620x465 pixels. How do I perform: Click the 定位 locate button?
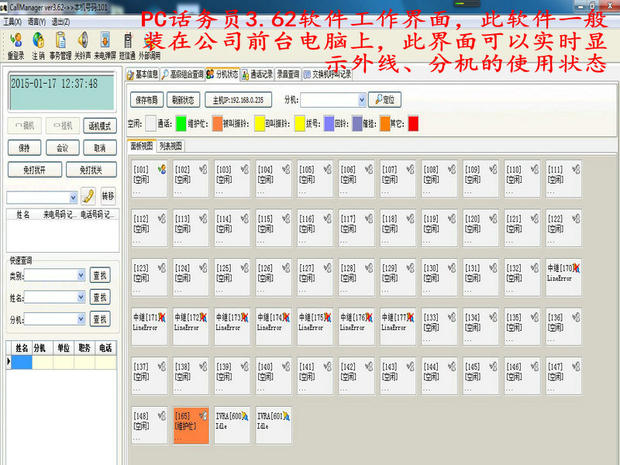pos(385,100)
